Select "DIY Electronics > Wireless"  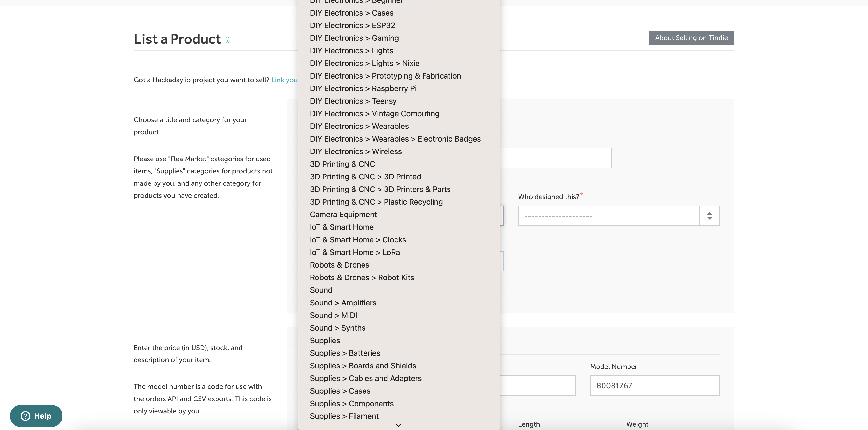(356, 151)
